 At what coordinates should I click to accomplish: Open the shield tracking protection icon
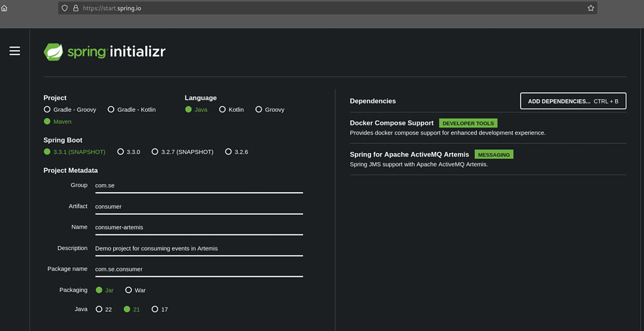click(x=64, y=8)
